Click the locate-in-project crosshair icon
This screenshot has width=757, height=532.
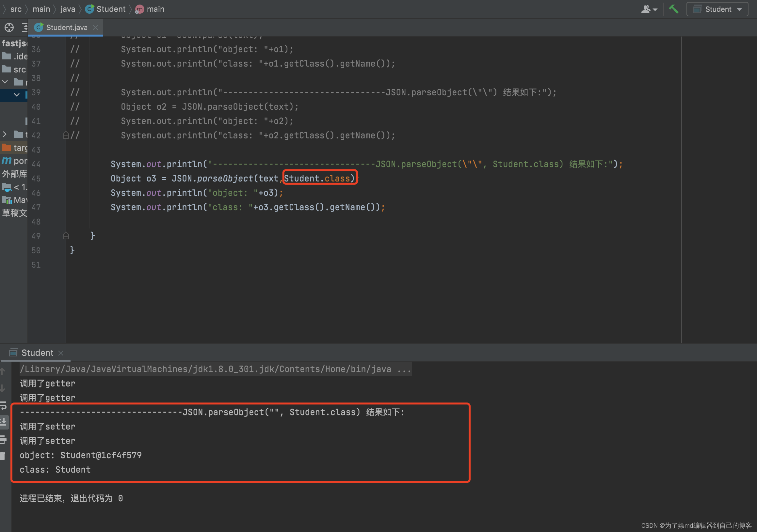pos(9,27)
